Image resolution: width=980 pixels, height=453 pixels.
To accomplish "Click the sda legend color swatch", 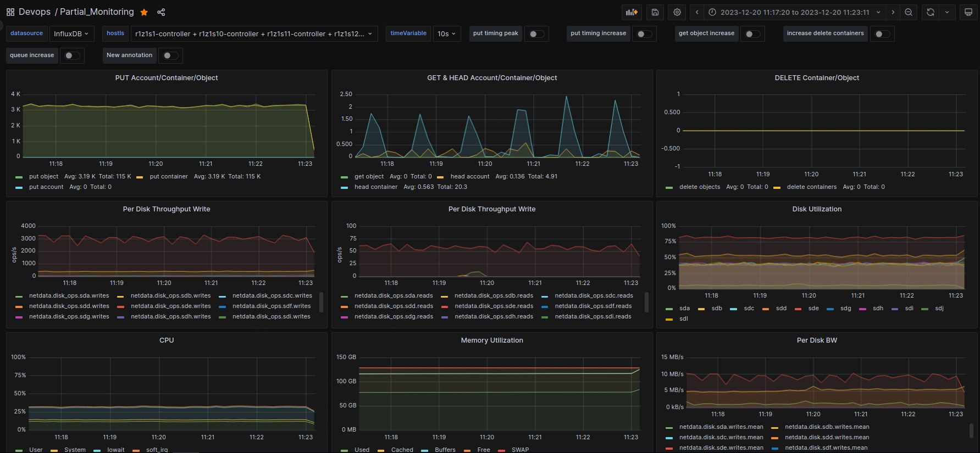I will pos(669,309).
